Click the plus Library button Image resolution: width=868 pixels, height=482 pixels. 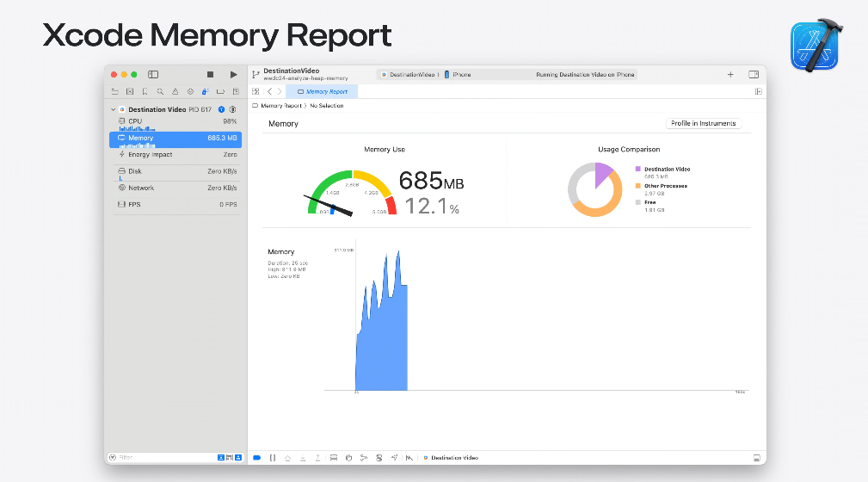(730, 74)
